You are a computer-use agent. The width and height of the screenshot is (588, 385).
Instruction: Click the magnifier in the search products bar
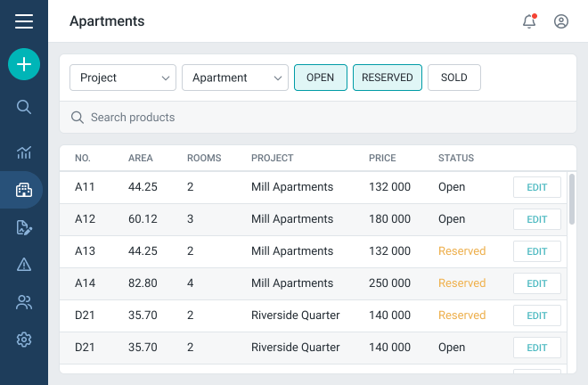tap(78, 118)
